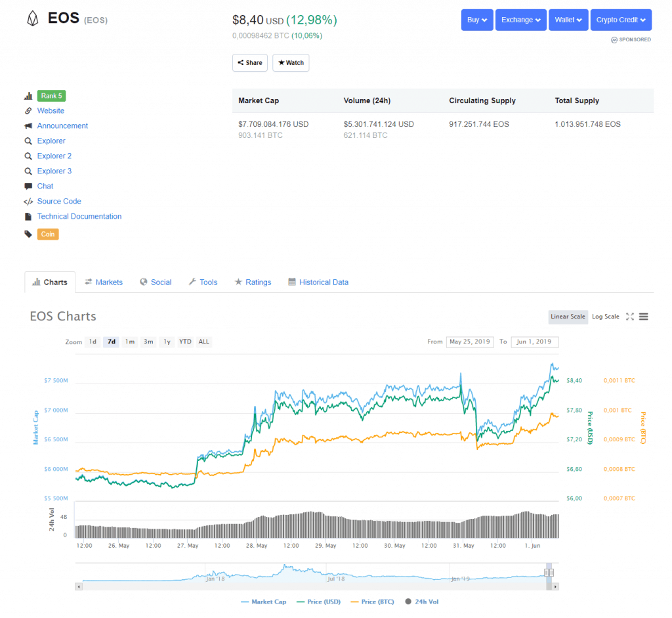Click the magnifier icon next to Explorer 2
Viewport: 672px width, 618px height.
pyautogui.click(x=28, y=156)
